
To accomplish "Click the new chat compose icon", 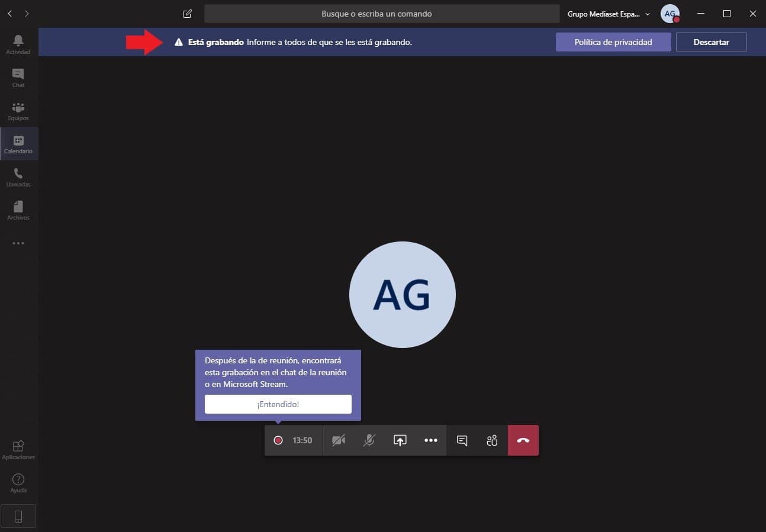I will pos(188,14).
